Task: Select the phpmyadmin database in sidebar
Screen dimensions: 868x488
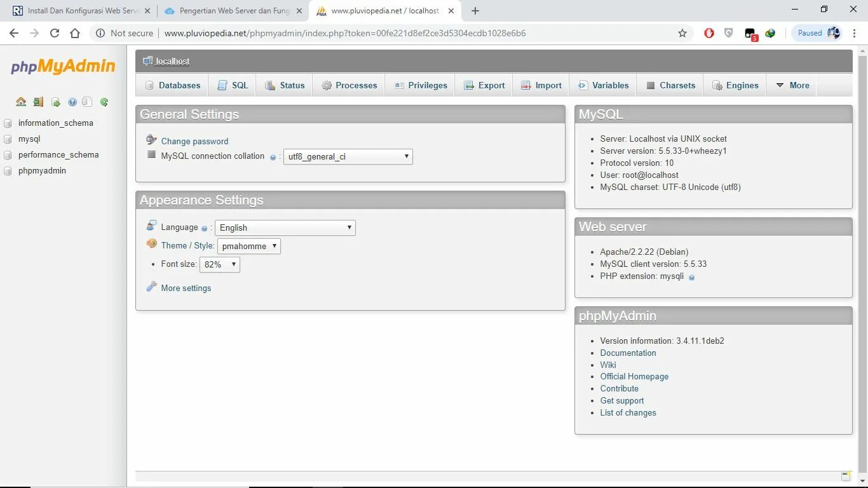Action: [x=42, y=170]
